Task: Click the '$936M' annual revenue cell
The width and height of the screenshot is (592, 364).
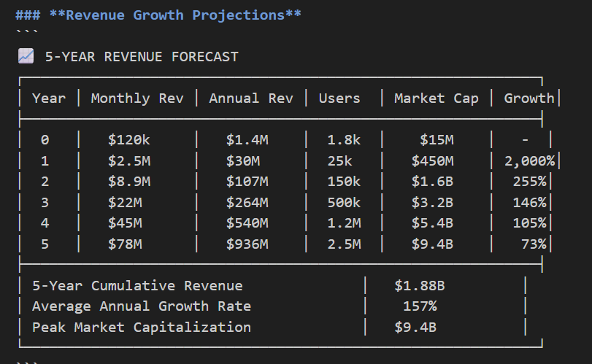Action: pyautogui.click(x=247, y=244)
